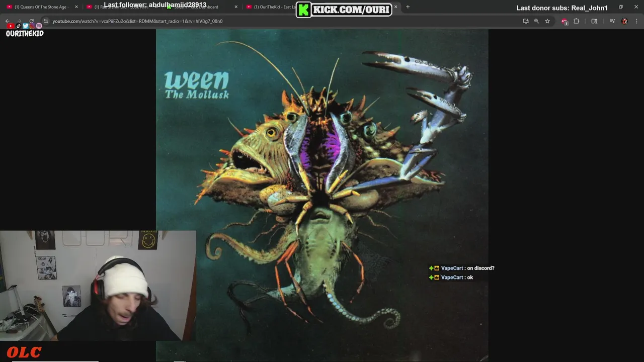Open the red extension icon with badge 1
Viewport: 644px width, 362px height.
[x=565, y=21]
